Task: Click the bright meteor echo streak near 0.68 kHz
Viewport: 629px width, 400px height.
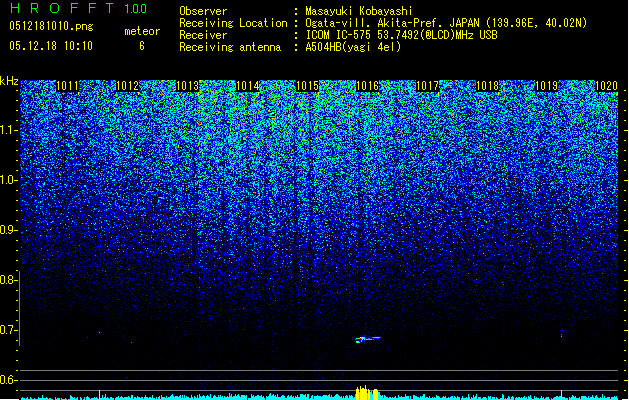Action: (367, 339)
